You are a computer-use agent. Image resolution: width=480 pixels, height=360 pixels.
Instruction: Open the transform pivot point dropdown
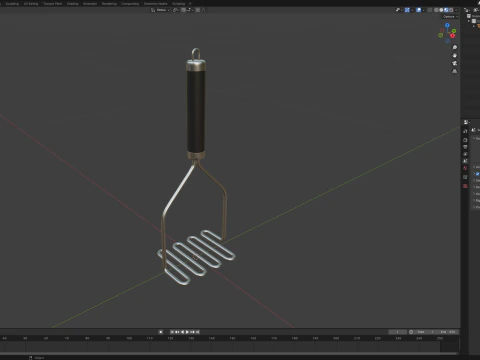tap(176, 10)
